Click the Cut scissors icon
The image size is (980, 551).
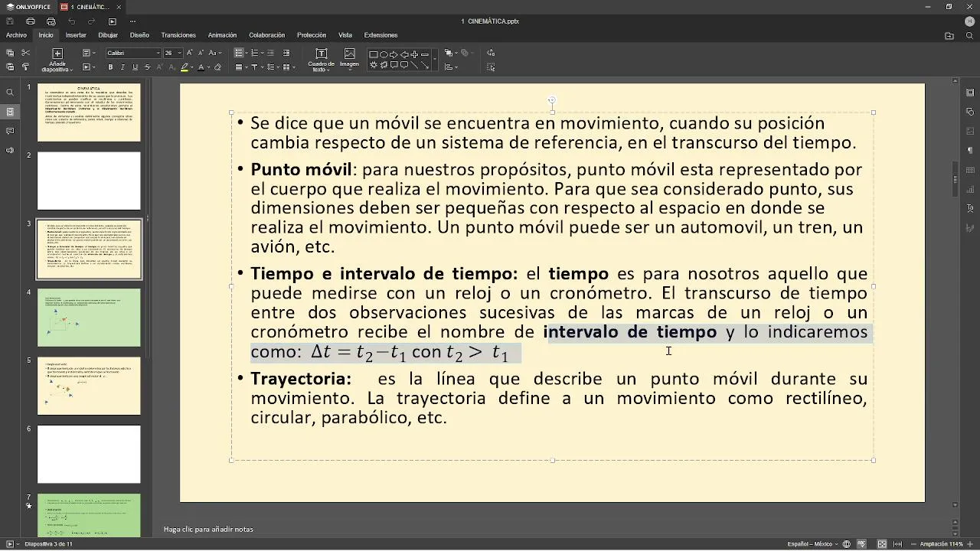[25, 53]
